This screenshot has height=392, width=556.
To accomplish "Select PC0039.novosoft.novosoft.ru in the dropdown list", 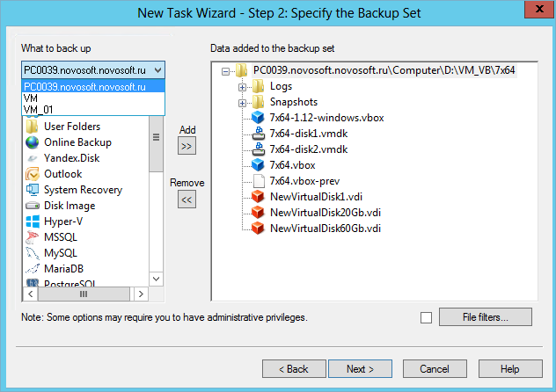I will (x=93, y=86).
